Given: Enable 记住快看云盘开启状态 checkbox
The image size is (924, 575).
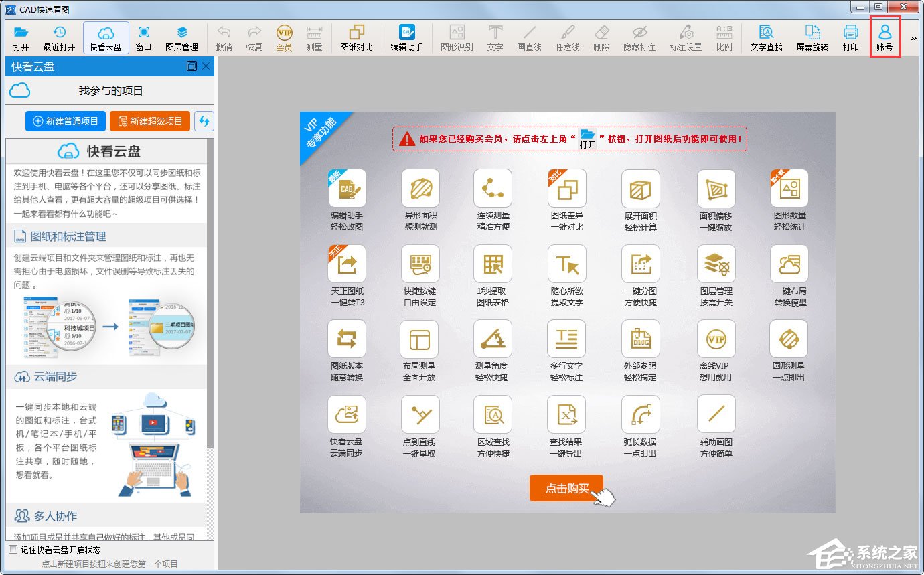Looking at the screenshot, I should point(11,549).
